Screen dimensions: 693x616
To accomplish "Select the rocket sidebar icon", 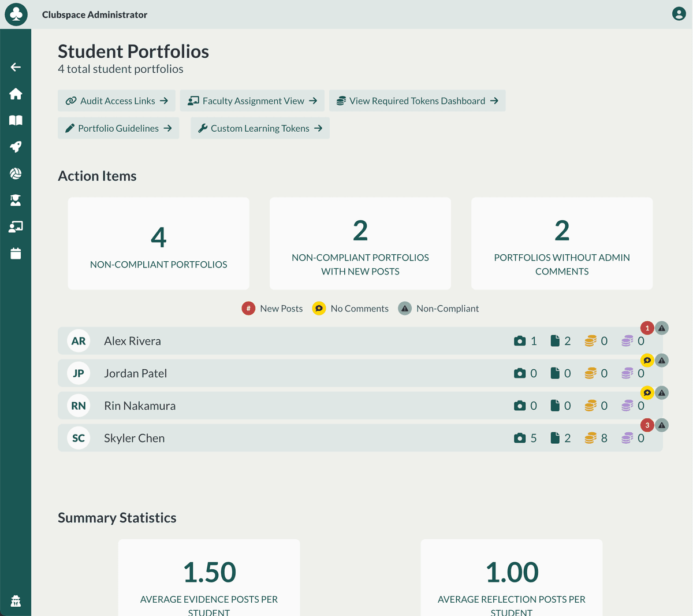I will [x=16, y=147].
